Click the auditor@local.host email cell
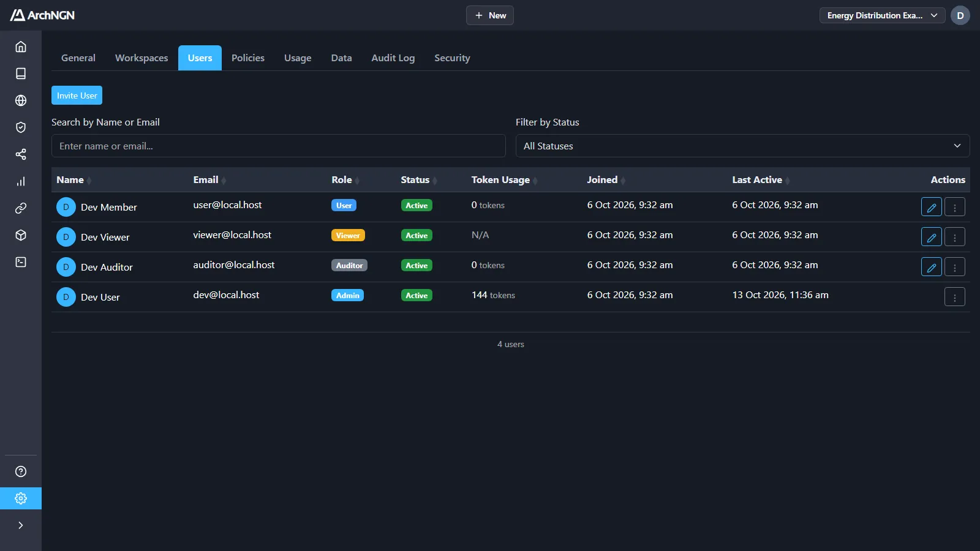980x551 pixels. [x=234, y=265]
